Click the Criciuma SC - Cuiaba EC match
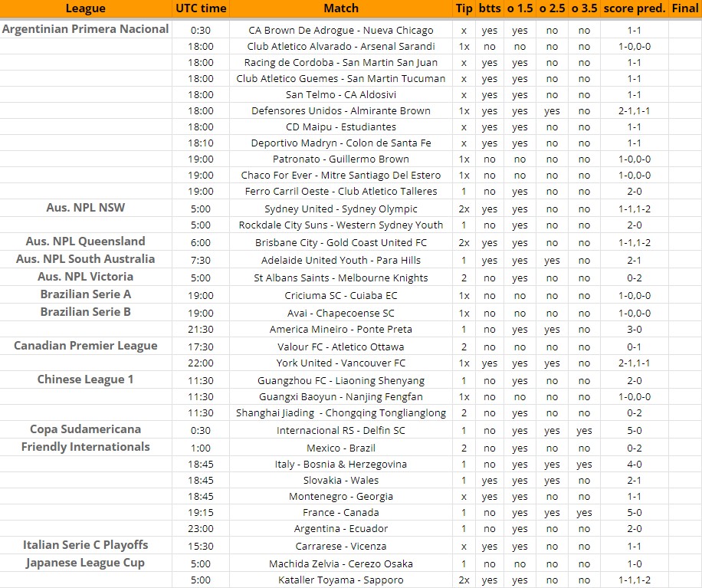702x588 pixels. click(x=341, y=296)
